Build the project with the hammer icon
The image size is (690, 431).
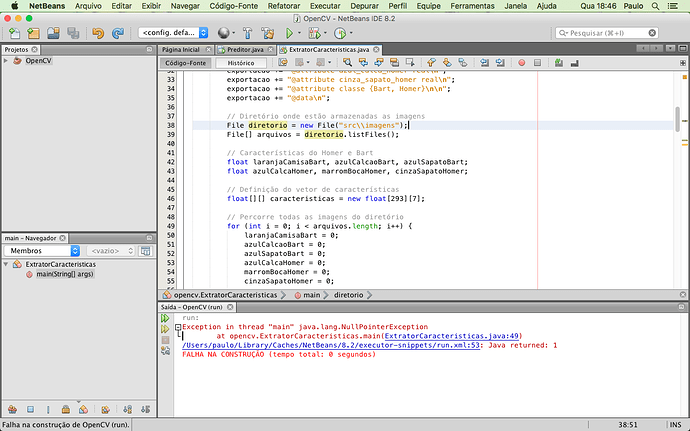pos(248,33)
